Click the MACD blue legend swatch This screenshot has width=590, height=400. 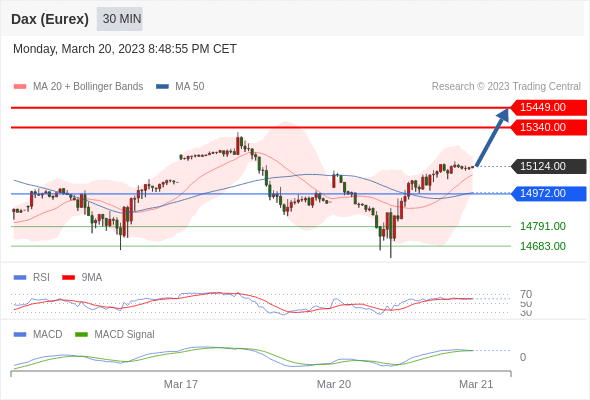coord(20,335)
